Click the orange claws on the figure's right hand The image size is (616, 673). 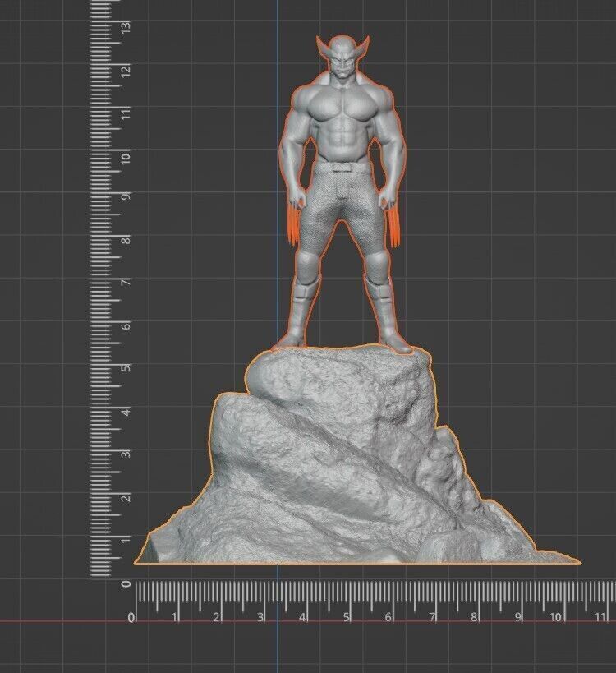point(295,224)
